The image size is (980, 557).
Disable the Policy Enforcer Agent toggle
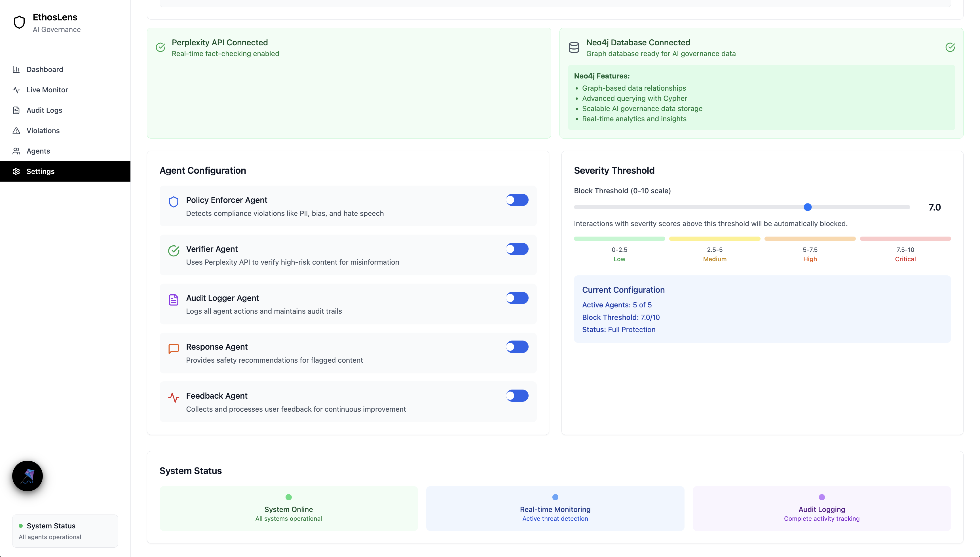point(517,200)
